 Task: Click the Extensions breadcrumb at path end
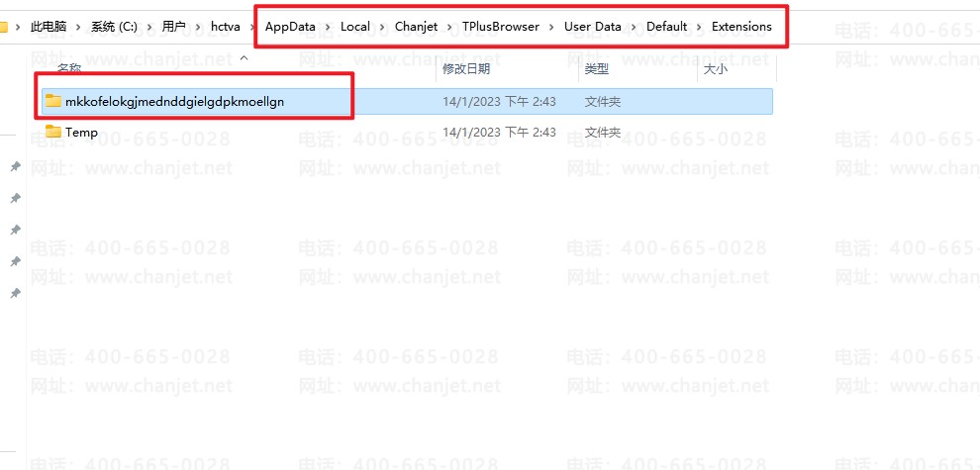(x=741, y=27)
